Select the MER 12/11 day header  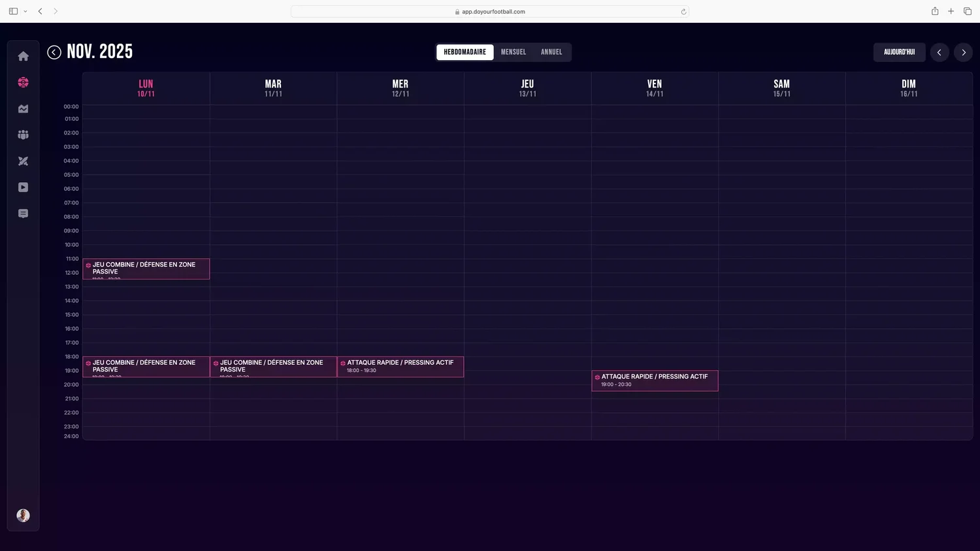point(400,88)
